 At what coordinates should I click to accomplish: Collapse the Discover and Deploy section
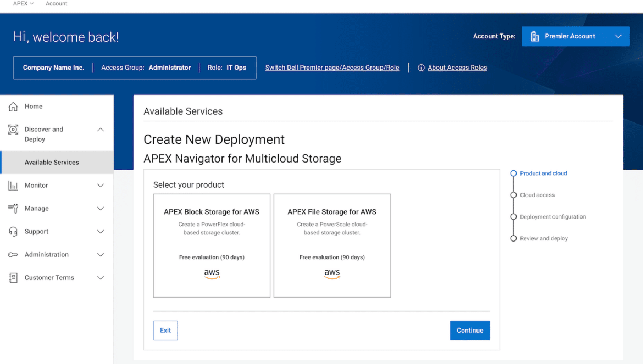tap(101, 130)
